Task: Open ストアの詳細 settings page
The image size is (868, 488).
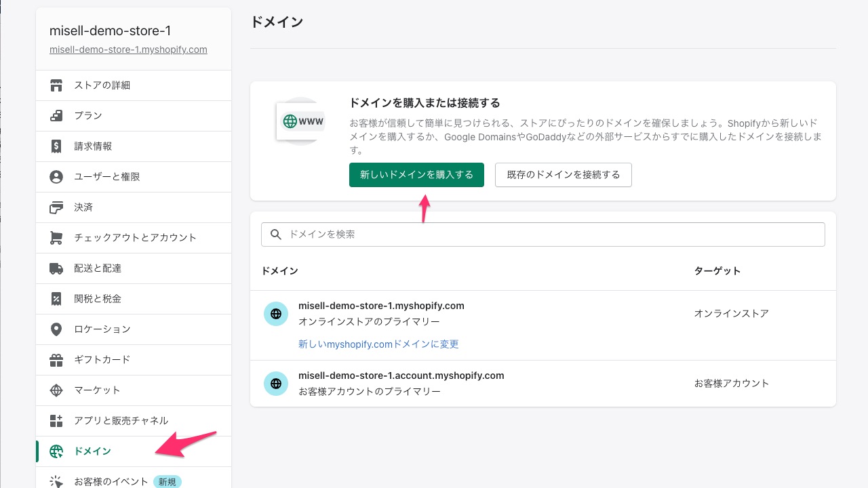Action: [134, 85]
